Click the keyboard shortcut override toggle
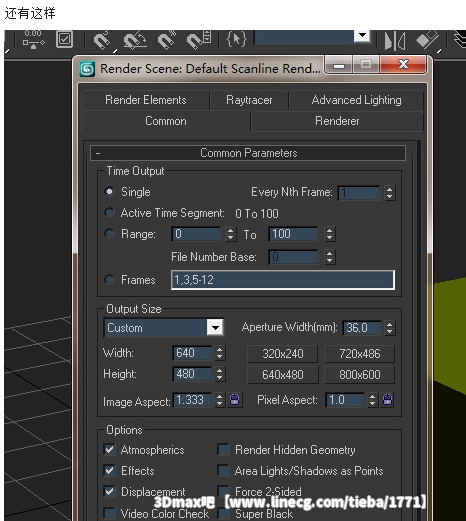Image resolution: width=466 pixels, height=521 pixels. click(64, 40)
